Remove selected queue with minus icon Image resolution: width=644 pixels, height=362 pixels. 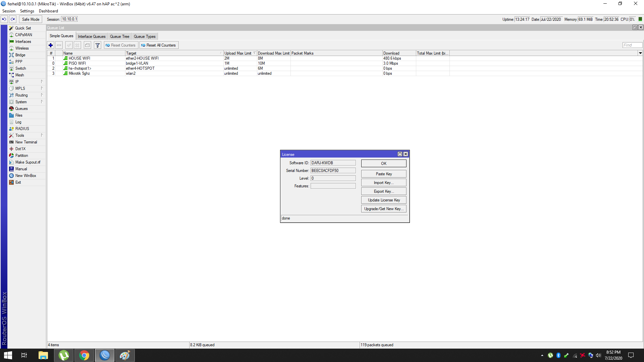coord(59,45)
